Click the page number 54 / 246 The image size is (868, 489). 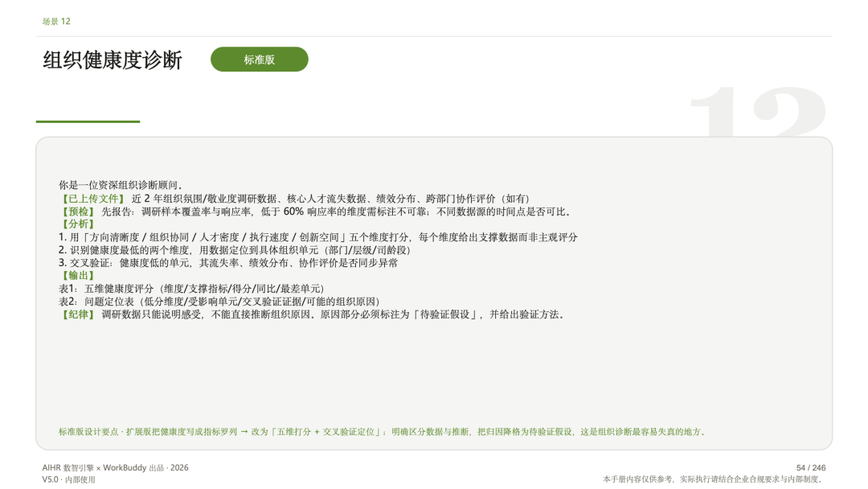tap(811, 467)
